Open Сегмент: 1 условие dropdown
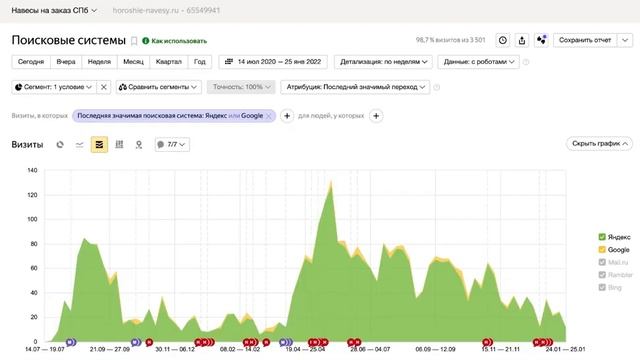The image size is (640, 360). pyautogui.click(x=54, y=87)
